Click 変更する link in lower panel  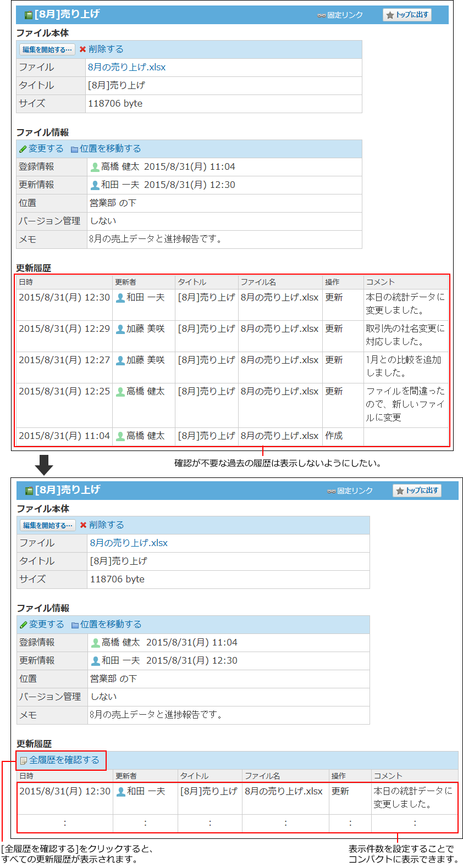(47, 624)
